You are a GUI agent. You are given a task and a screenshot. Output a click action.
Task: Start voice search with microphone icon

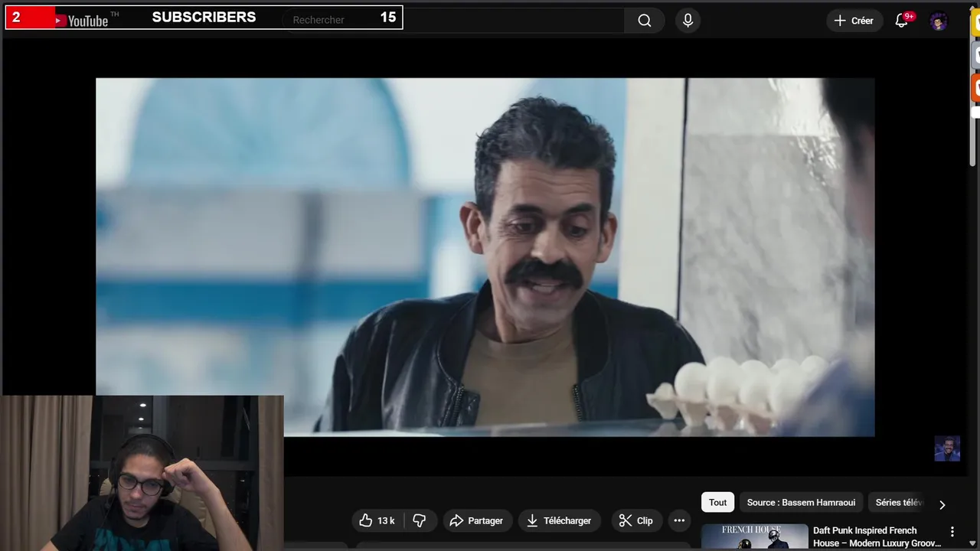coord(688,21)
